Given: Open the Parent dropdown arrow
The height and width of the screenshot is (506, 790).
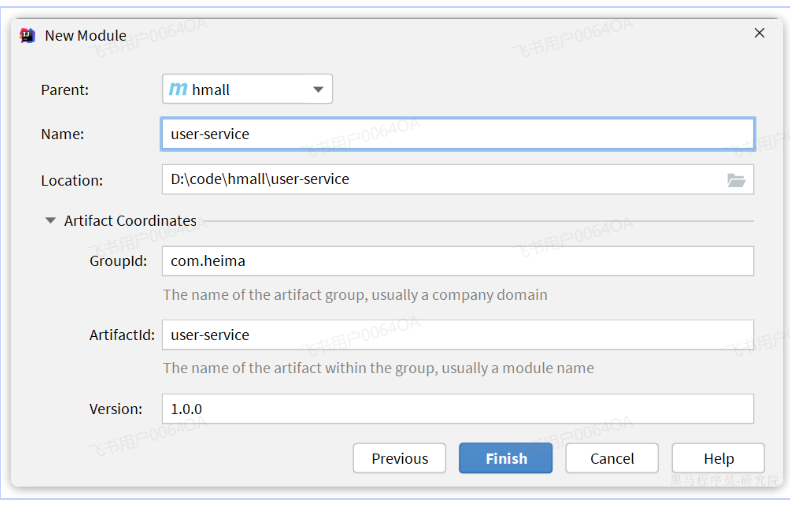Looking at the screenshot, I should pos(318,89).
